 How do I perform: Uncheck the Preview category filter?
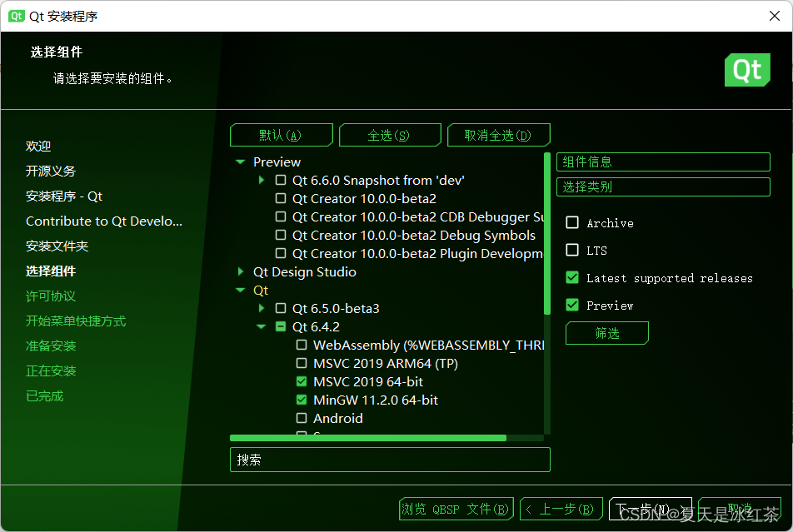click(572, 305)
